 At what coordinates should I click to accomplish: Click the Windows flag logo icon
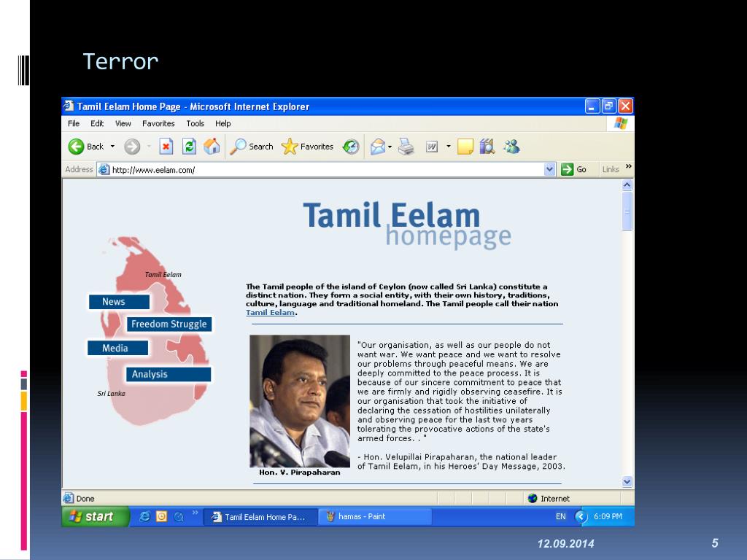point(620,123)
